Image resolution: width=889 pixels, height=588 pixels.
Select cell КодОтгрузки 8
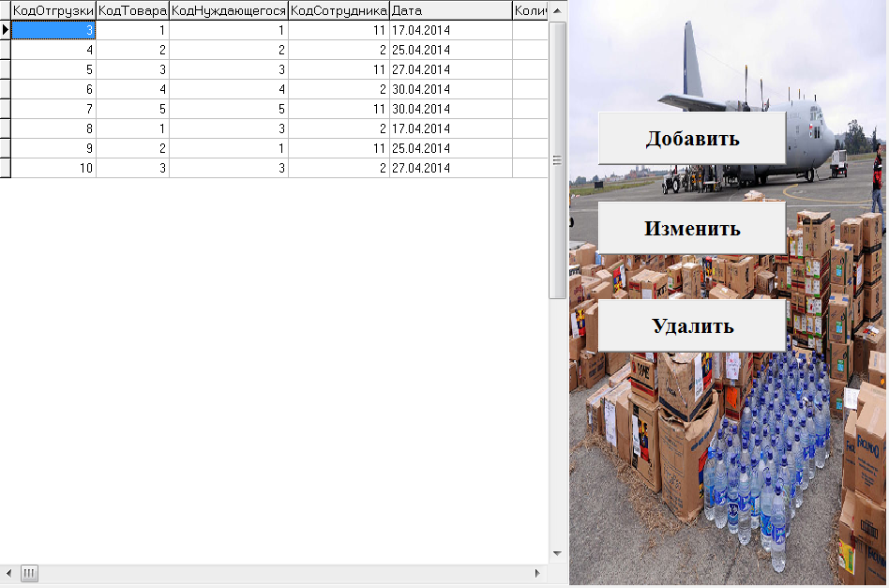pyautogui.click(x=53, y=128)
